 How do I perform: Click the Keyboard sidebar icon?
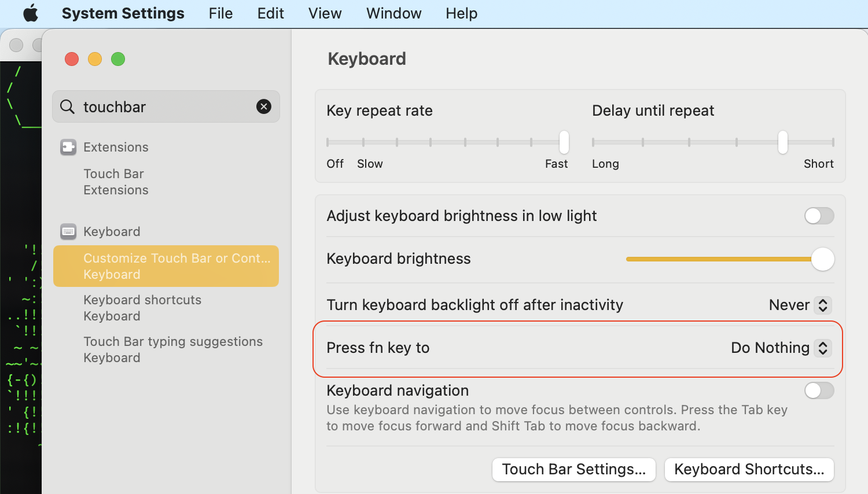(68, 232)
